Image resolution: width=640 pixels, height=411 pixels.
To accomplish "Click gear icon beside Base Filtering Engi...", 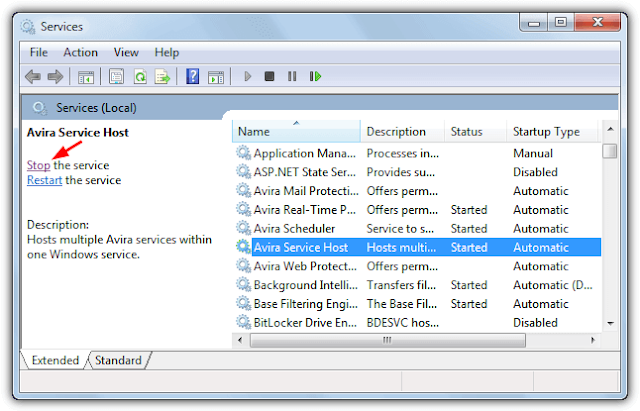I will click(243, 303).
